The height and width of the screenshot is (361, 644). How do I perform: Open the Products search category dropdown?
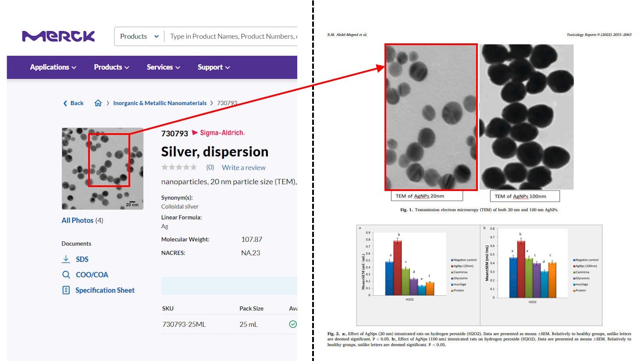pyautogui.click(x=139, y=36)
